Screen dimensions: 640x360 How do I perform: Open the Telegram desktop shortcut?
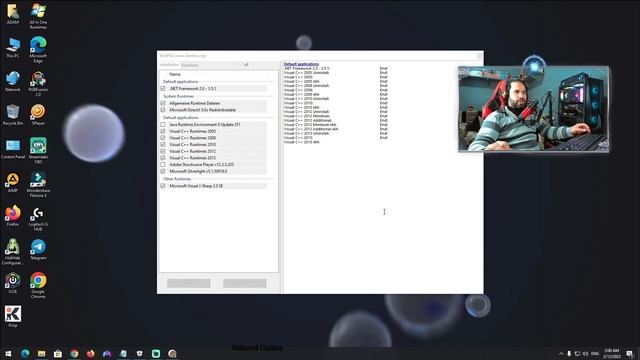click(x=38, y=249)
